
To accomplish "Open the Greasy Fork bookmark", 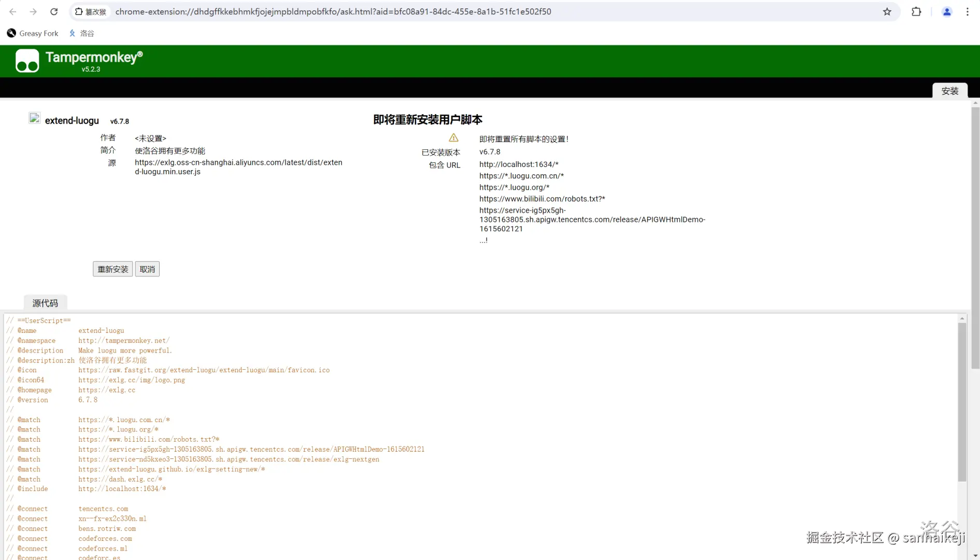I will click(x=33, y=33).
